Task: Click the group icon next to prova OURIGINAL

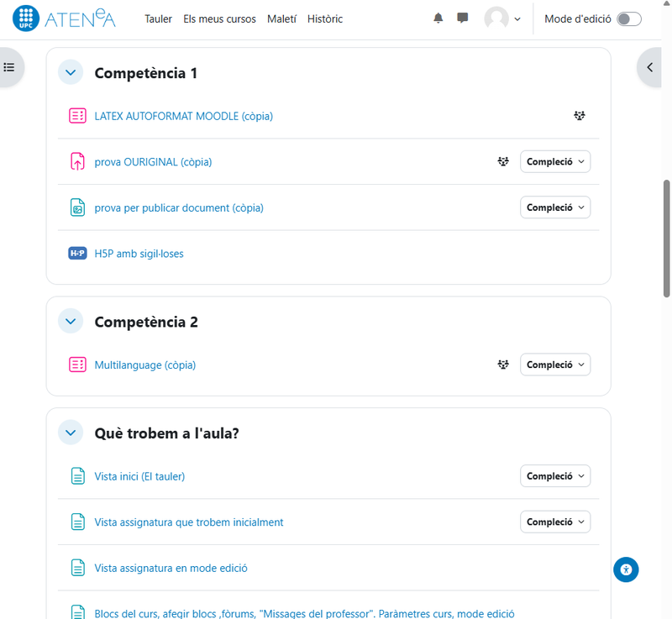Action: click(503, 161)
